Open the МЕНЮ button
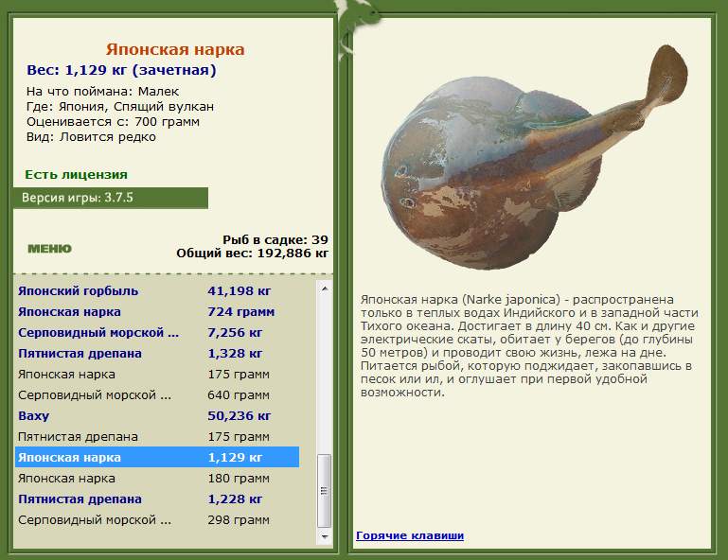 (49, 249)
